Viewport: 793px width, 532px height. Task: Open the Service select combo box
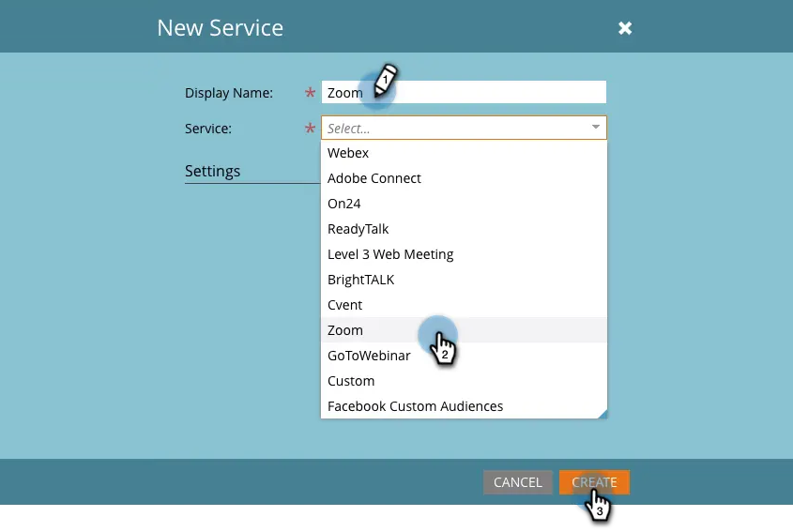[x=464, y=128]
